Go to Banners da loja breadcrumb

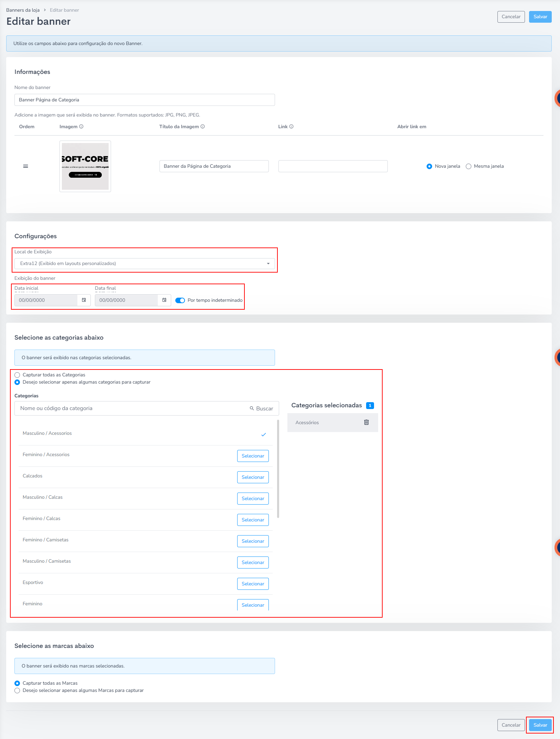click(x=23, y=10)
